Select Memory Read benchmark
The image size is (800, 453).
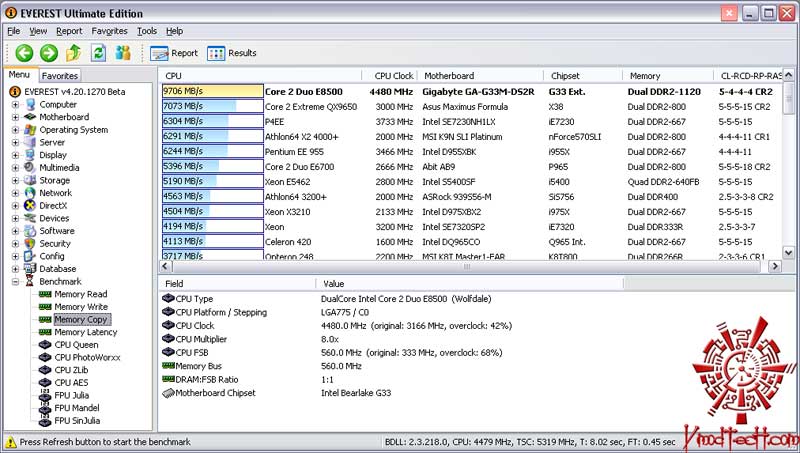click(x=81, y=294)
